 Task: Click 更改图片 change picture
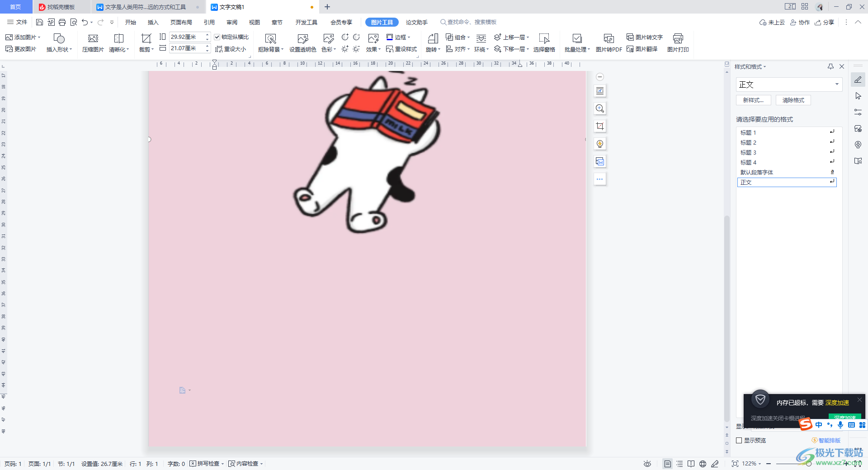click(21, 49)
